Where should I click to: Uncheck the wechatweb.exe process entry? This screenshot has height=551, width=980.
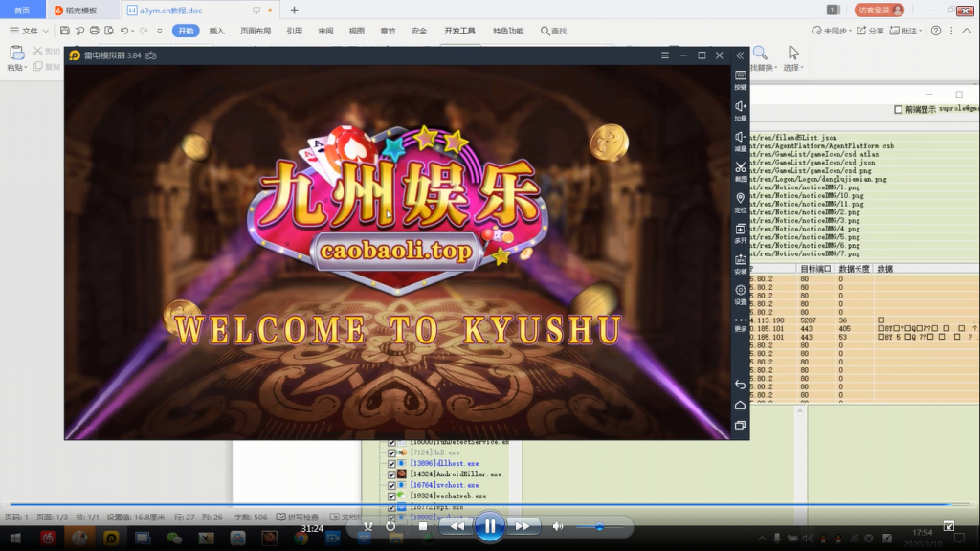point(391,496)
